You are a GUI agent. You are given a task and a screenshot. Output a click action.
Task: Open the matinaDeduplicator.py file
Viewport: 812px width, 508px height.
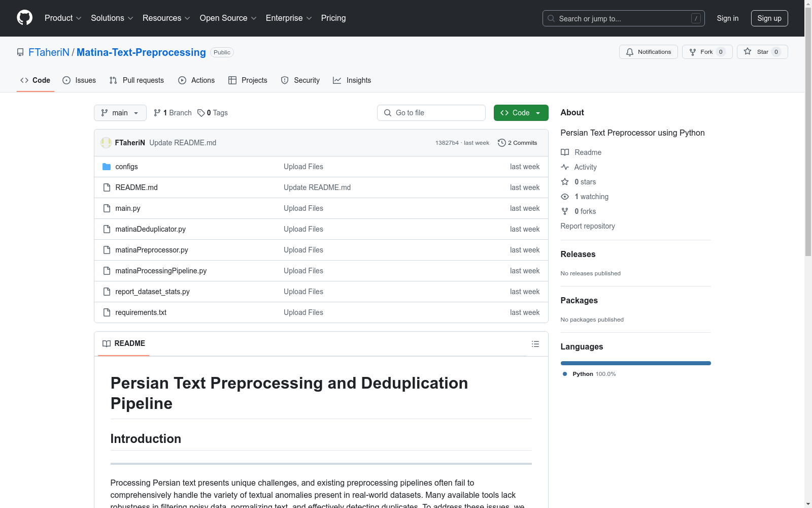151,229
